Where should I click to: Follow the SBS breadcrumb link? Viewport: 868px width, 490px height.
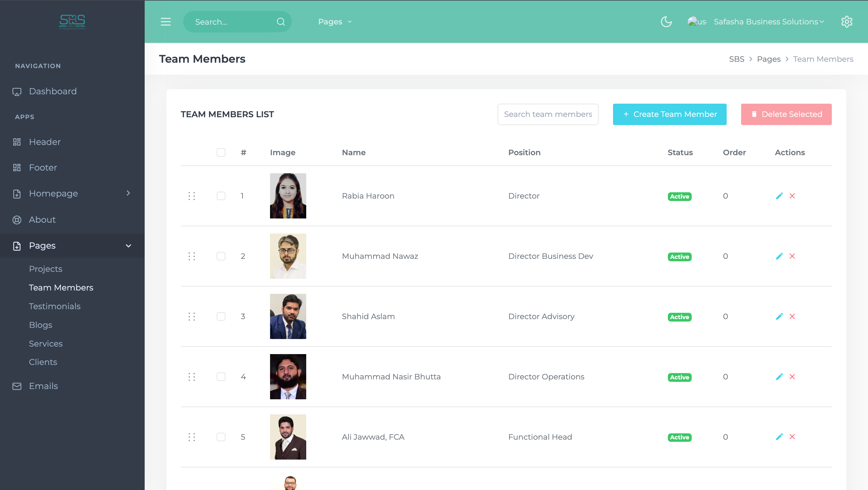coord(737,59)
